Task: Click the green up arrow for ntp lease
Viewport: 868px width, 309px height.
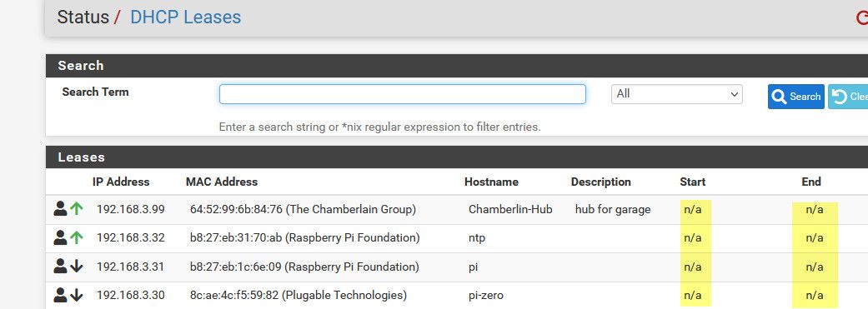Action: click(x=77, y=237)
